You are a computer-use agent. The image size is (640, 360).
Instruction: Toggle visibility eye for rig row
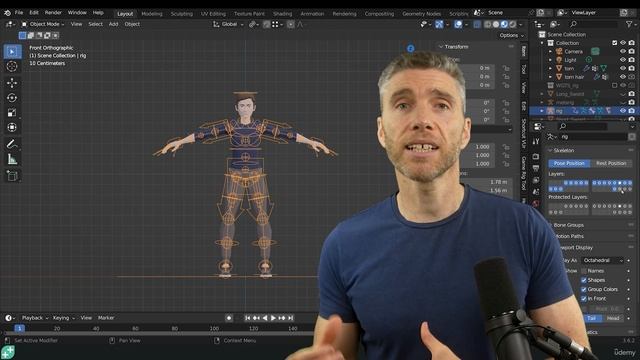[x=623, y=111]
